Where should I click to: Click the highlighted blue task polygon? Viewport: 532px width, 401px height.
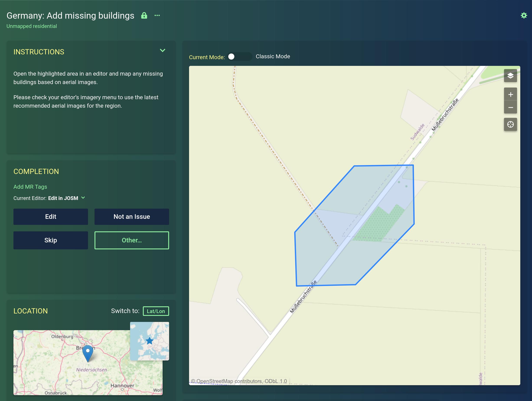coord(320,260)
